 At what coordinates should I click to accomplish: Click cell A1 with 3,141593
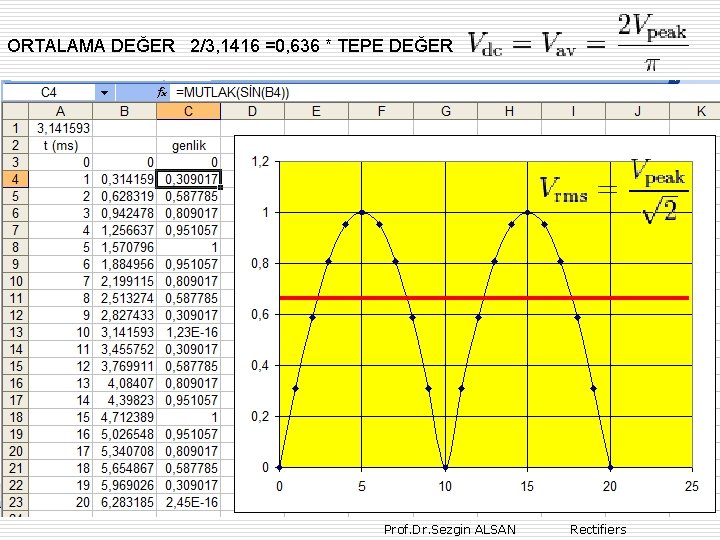coord(61,128)
